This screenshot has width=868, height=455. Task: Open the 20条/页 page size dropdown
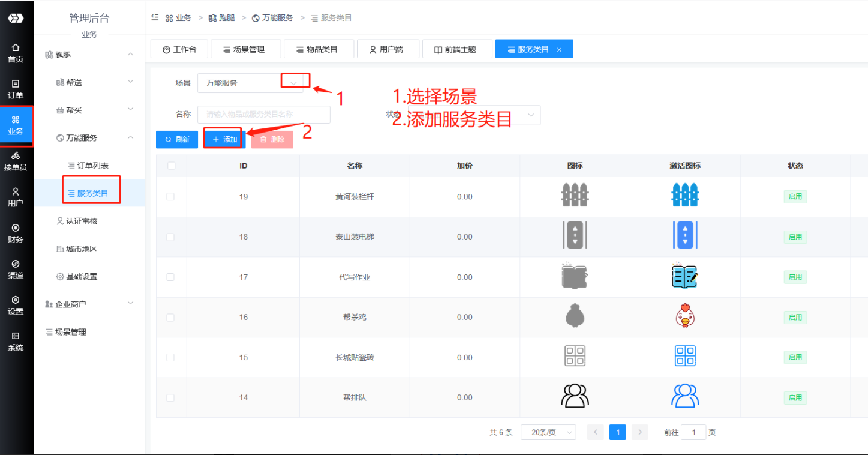pyautogui.click(x=548, y=432)
